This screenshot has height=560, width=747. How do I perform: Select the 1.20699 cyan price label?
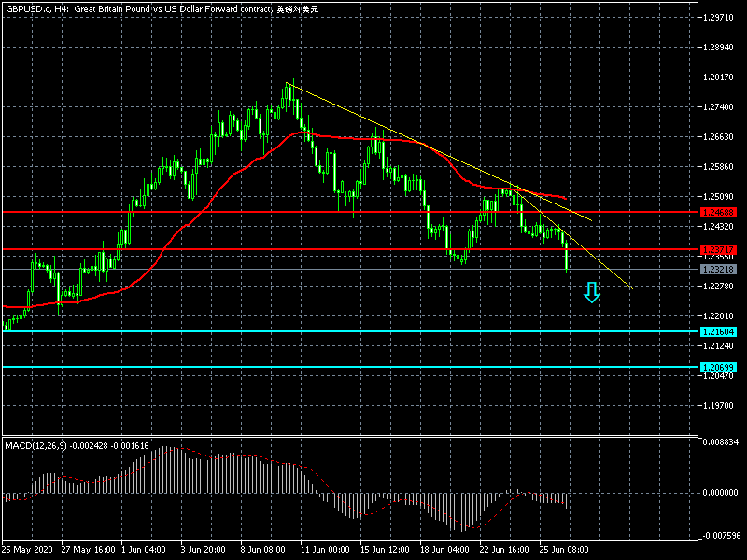(x=718, y=367)
